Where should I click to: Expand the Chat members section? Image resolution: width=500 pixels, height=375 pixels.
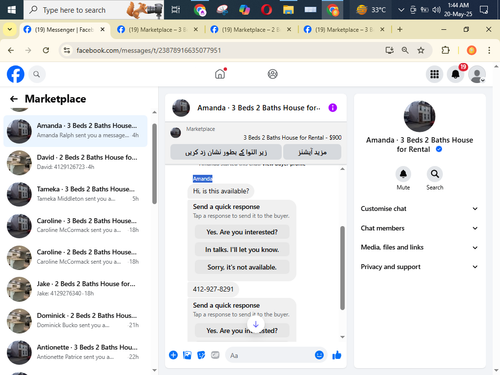point(419,228)
